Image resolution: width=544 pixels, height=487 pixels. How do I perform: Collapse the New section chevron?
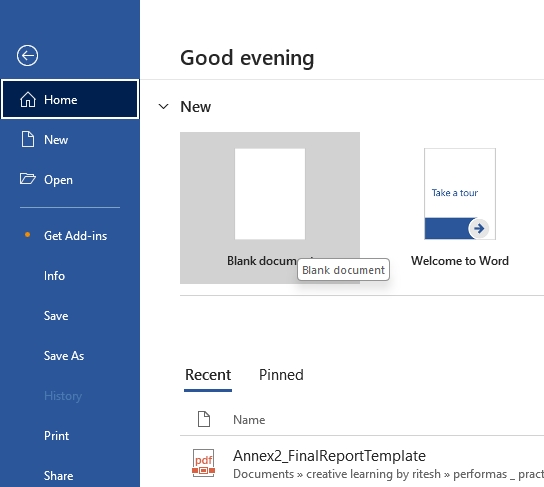click(x=163, y=106)
